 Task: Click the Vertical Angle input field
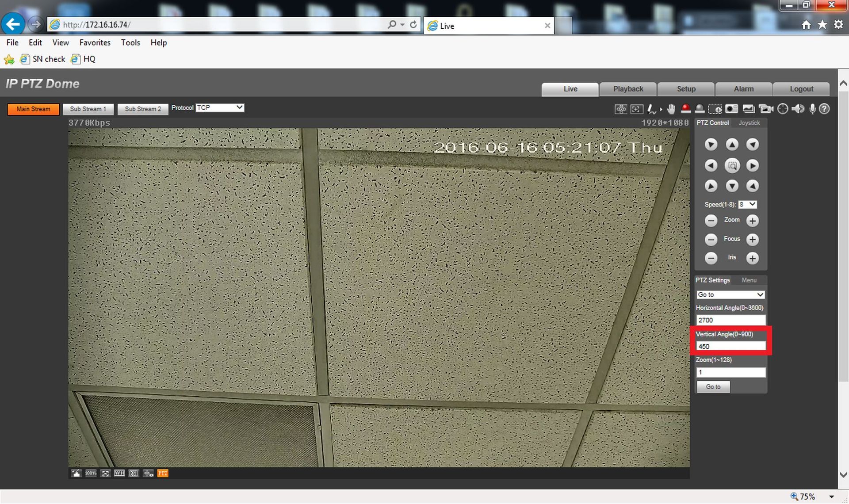click(x=730, y=346)
